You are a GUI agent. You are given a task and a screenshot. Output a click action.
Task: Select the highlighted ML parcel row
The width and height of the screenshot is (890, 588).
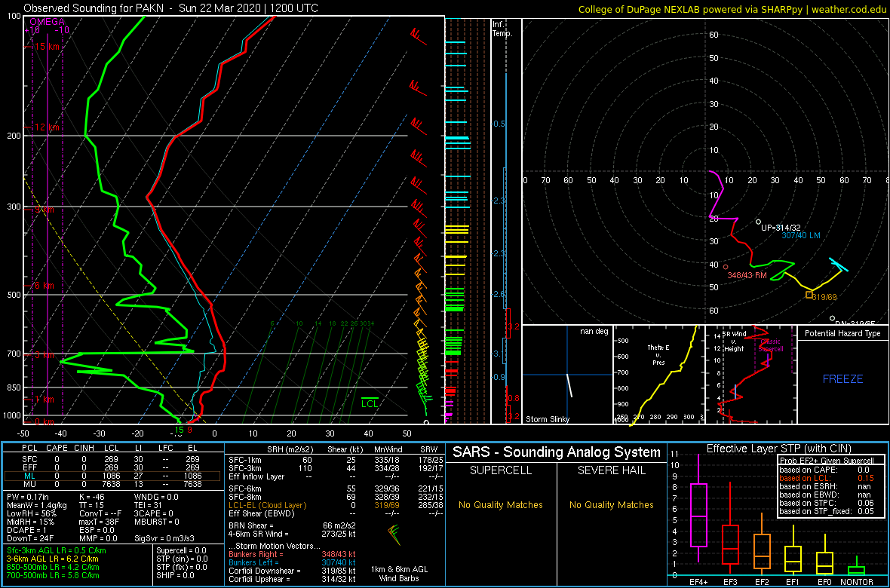tap(114, 476)
